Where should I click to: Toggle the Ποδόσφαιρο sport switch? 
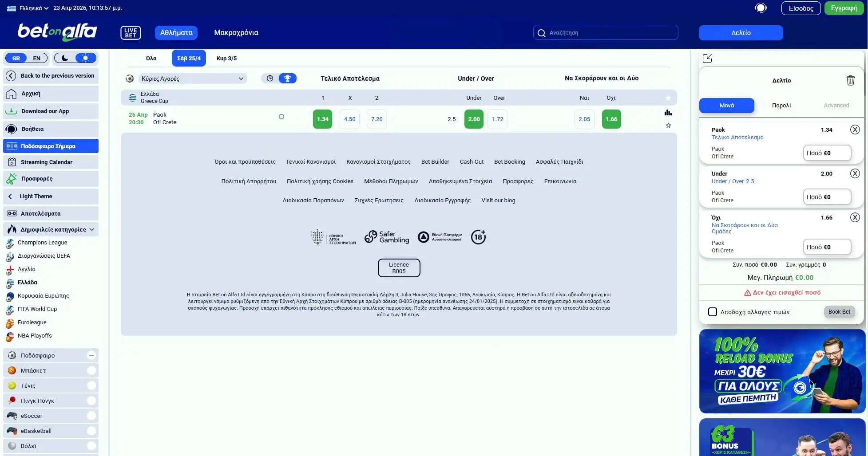coord(91,355)
